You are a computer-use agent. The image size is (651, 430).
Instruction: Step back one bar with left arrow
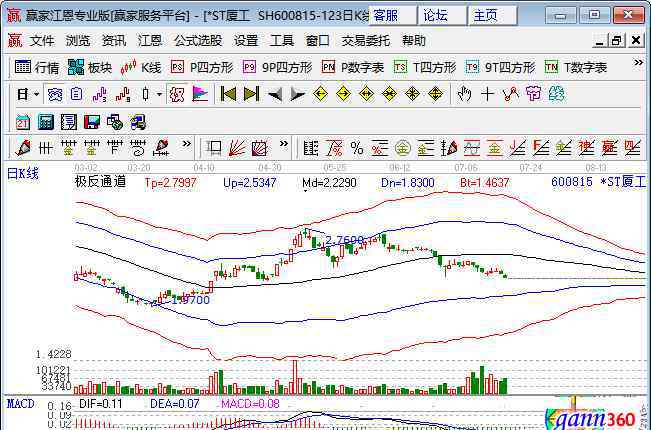(275, 95)
